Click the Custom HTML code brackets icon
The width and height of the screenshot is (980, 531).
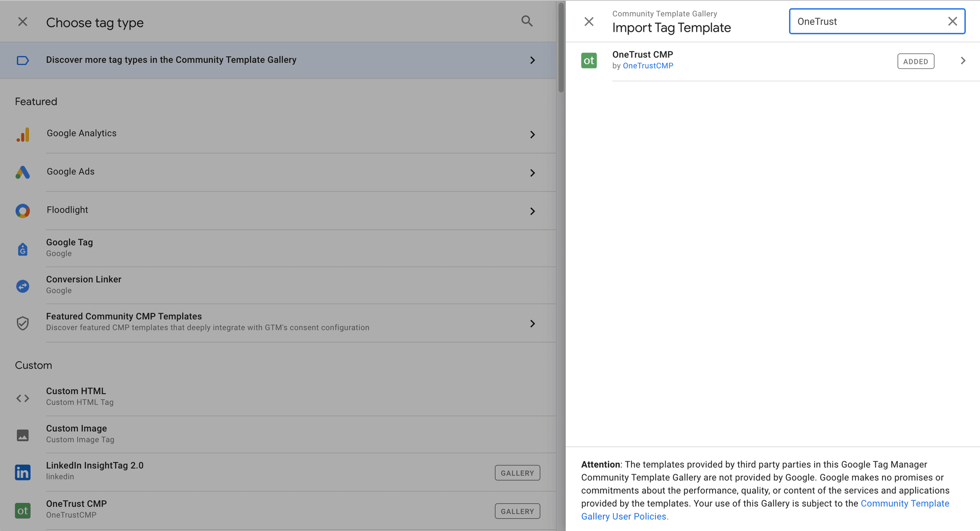click(23, 398)
